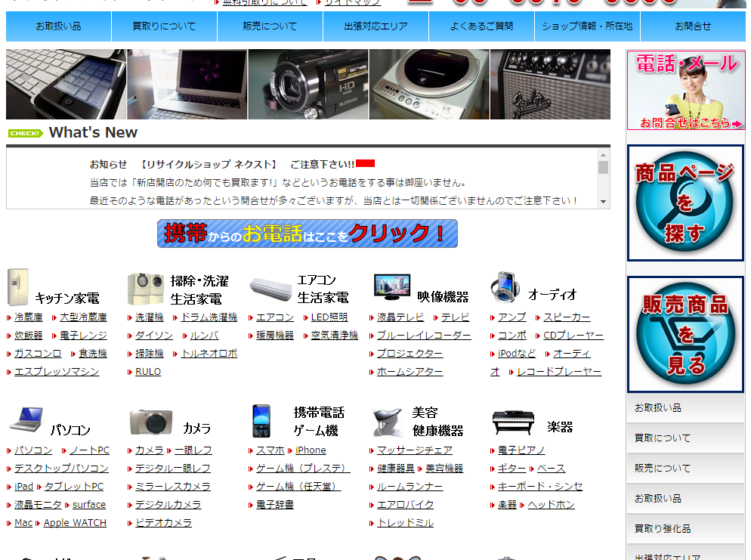Open the お取扱い品 top menu
The height and width of the screenshot is (560, 751).
coord(58,26)
